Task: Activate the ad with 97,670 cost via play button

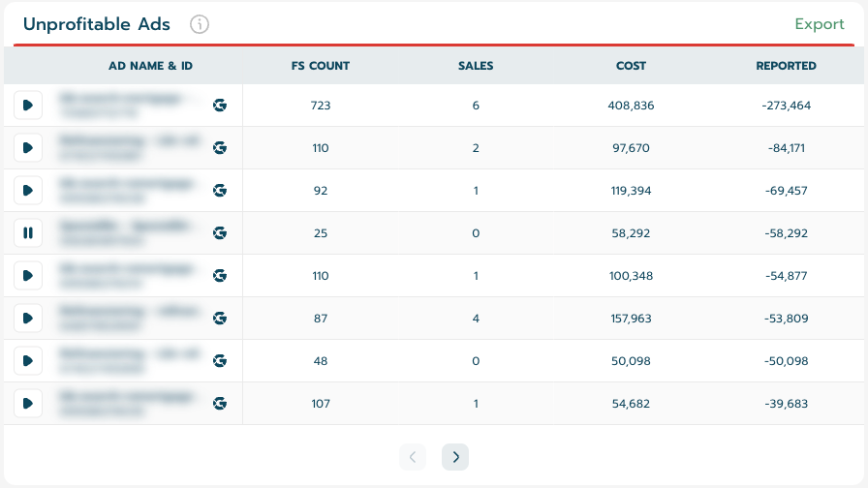Action: pos(28,148)
